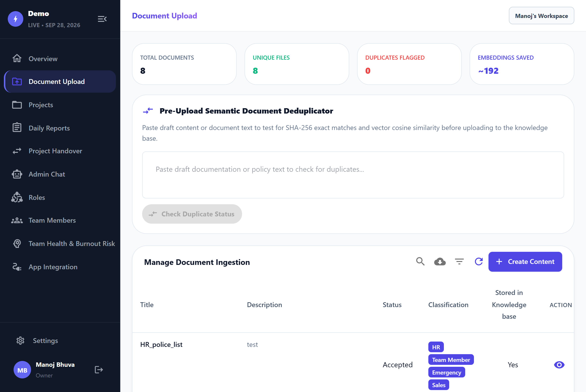Click the Admin Chat robot icon

click(17, 174)
